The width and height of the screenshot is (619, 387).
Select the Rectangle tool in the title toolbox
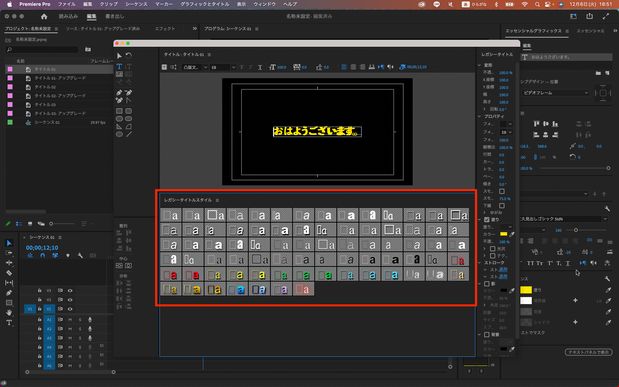[119, 111]
